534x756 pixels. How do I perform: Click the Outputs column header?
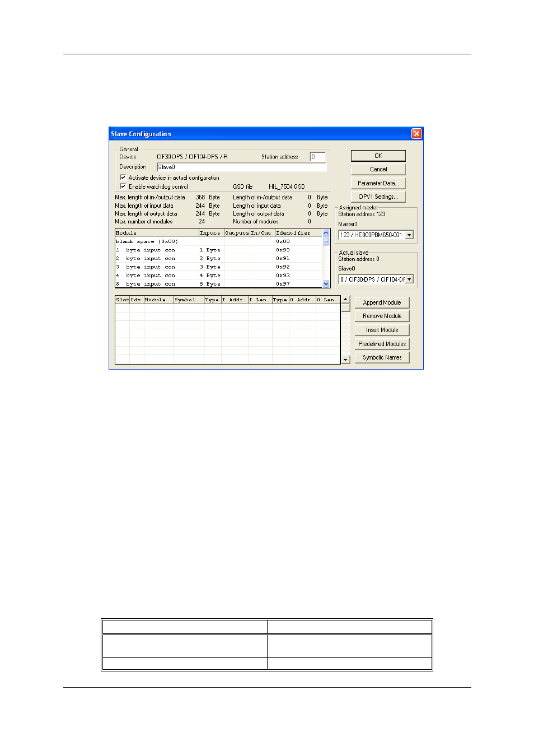pyautogui.click(x=237, y=233)
